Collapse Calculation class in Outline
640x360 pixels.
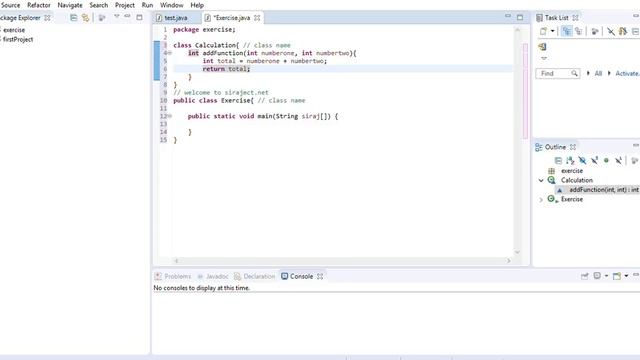(x=541, y=180)
